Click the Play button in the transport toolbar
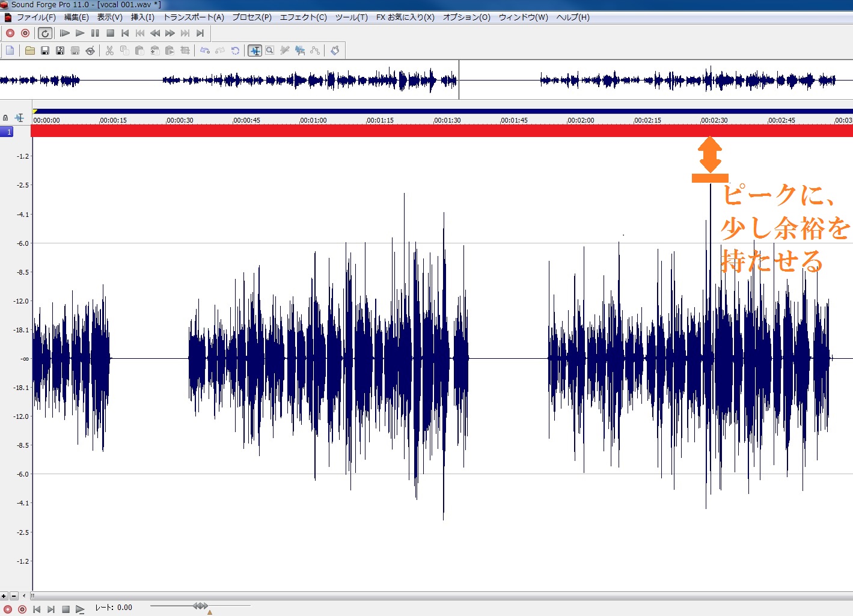The height and width of the screenshot is (616, 853). (x=80, y=33)
